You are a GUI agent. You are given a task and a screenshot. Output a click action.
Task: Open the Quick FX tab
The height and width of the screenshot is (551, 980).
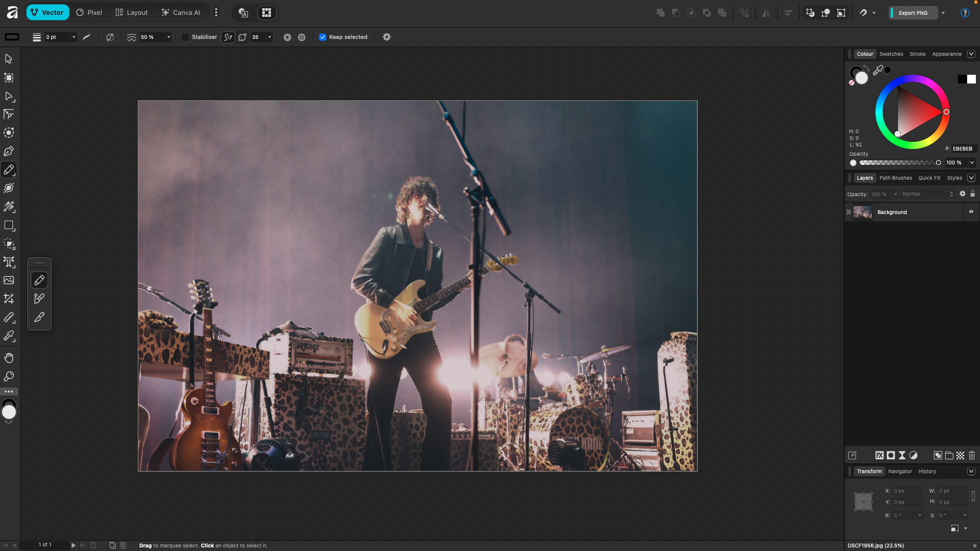click(929, 178)
